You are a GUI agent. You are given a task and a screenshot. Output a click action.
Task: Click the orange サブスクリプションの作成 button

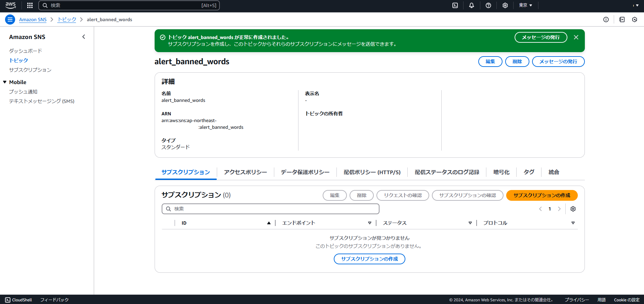tap(542, 195)
